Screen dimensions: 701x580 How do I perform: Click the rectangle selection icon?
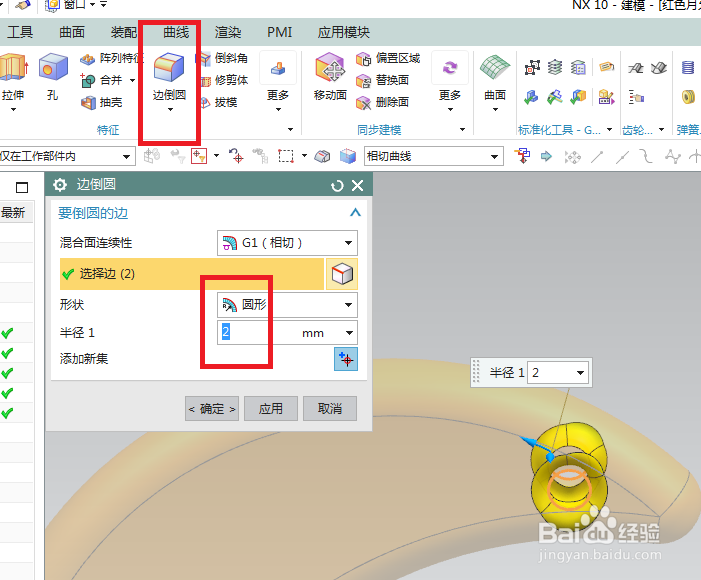[286, 156]
